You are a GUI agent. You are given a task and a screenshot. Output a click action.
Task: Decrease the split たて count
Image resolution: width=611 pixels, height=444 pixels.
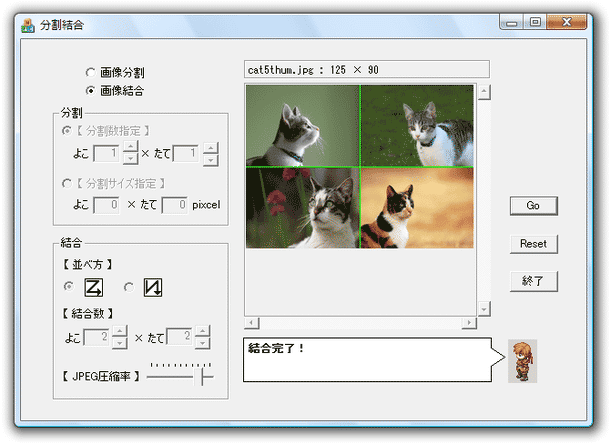point(210,160)
